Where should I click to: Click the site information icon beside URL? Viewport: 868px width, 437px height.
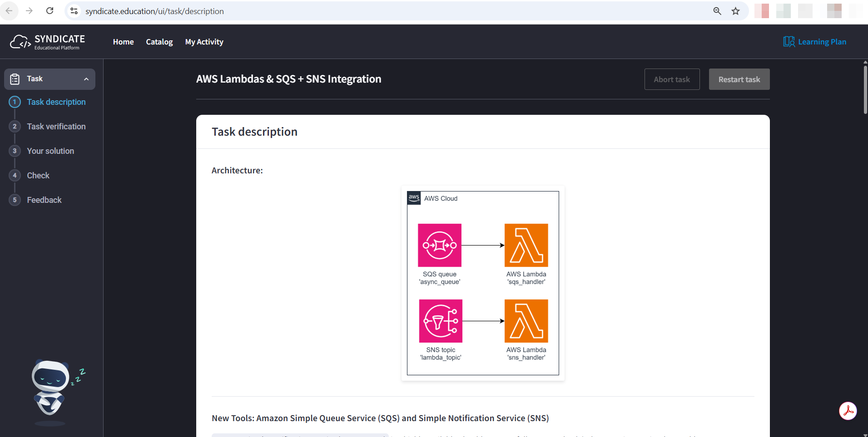click(74, 11)
